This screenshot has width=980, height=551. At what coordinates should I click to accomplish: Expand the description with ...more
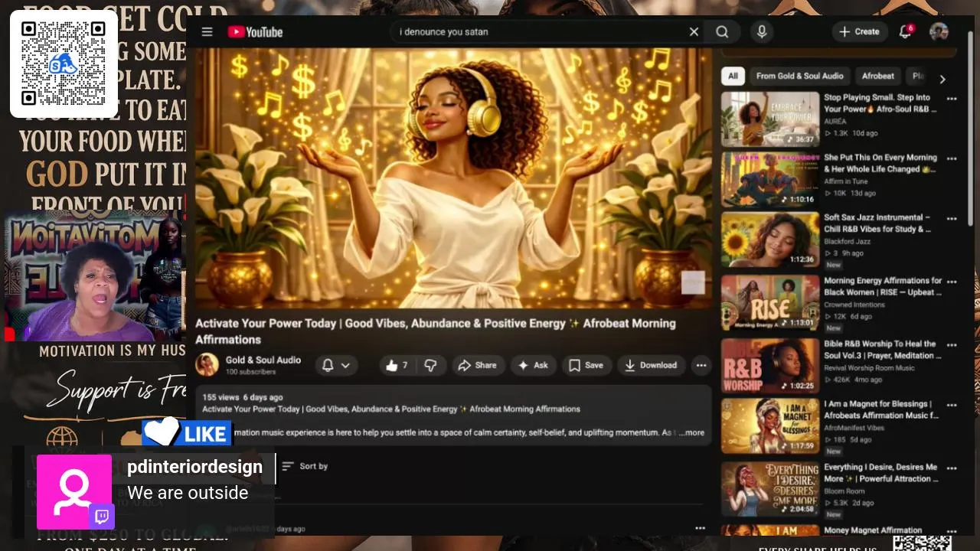691,432
